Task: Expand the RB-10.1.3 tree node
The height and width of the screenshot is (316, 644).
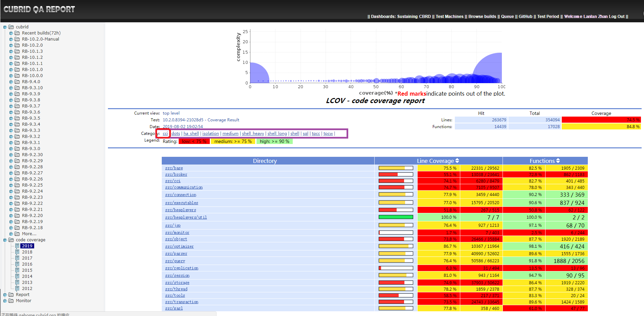Action: pos(11,51)
